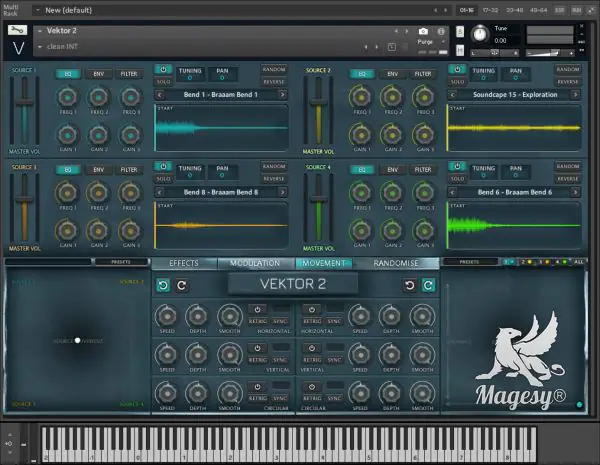The width and height of the screenshot is (600, 465).
Task: Switch to the RANDOMISE tab
Action: [x=396, y=263]
